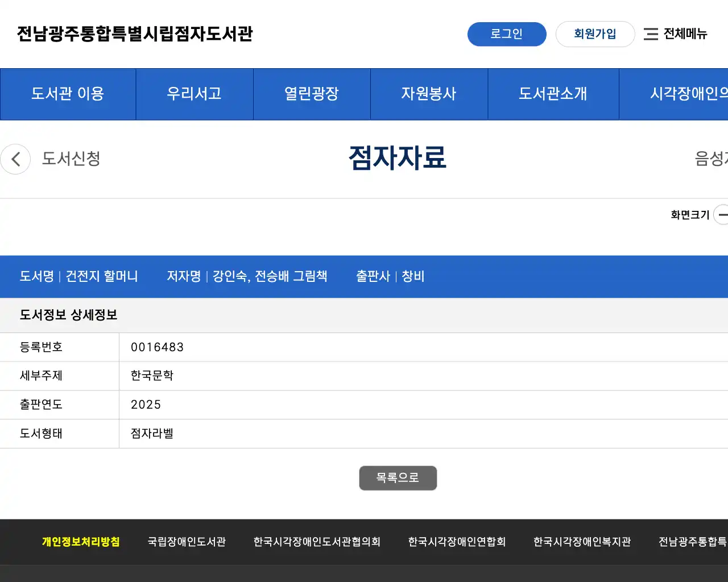Image resolution: width=728 pixels, height=582 pixels.
Task: Open 개인정보처리방침 footer link
Action: 81,542
